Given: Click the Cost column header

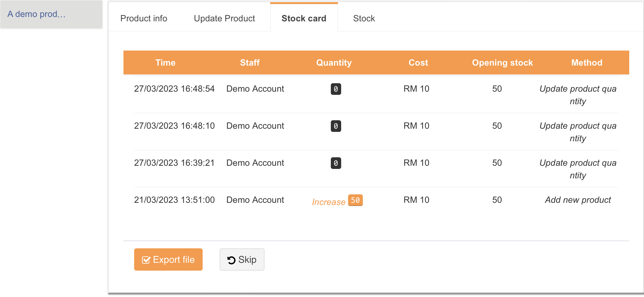Looking at the screenshot, I should 418,63.
